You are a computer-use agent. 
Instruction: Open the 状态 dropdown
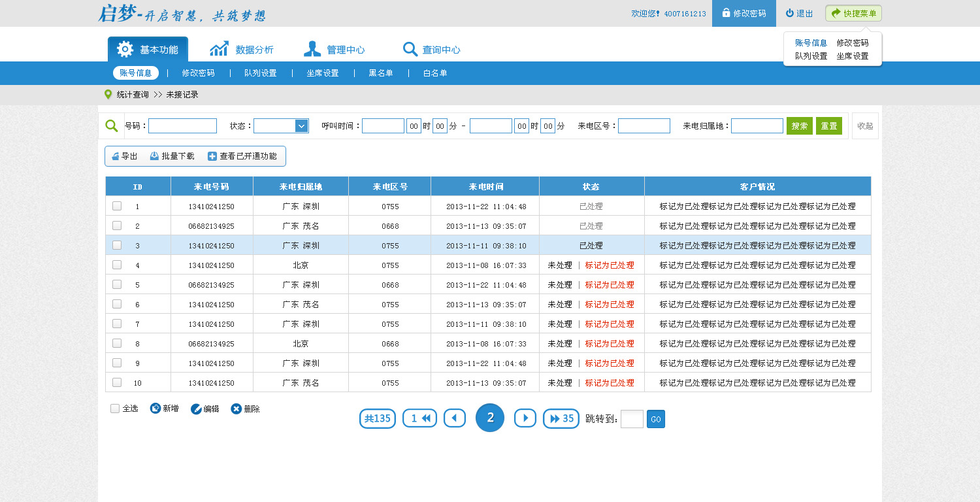point(281,125)
